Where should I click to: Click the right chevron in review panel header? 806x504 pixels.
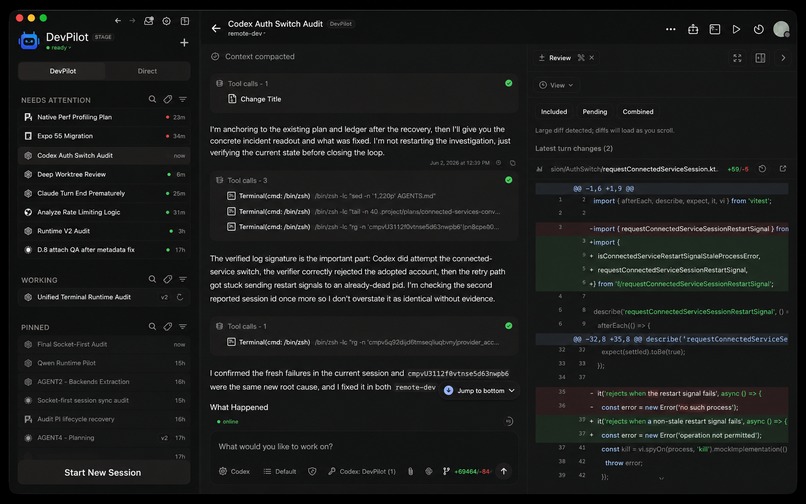(x=783, y=58)
